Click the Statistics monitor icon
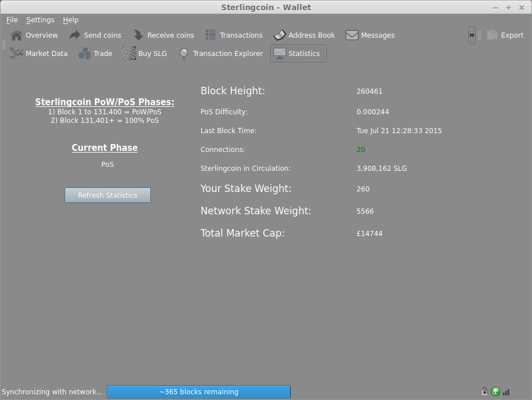 click(279, 53)
